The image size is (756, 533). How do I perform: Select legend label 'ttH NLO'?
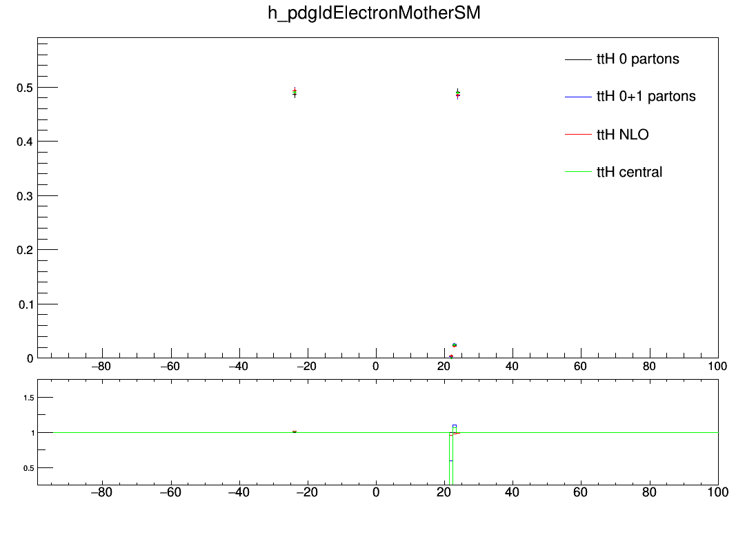point(622,134)
